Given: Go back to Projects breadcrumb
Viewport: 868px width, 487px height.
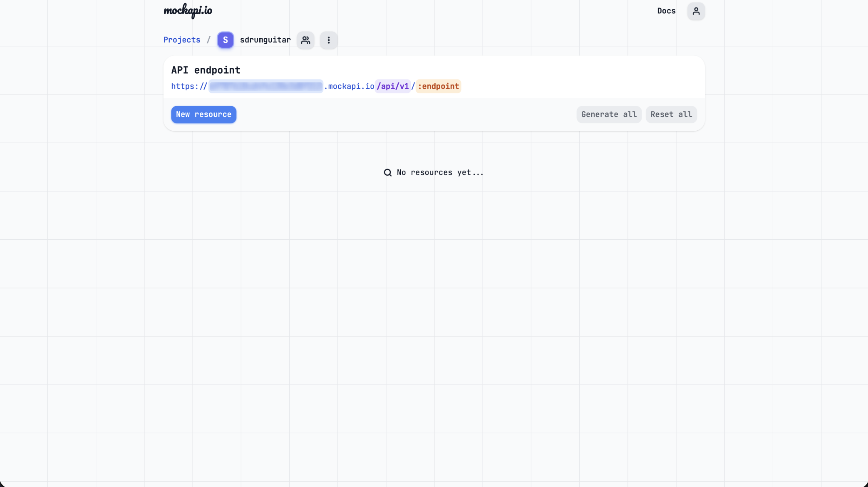Looking at the screenshot, I should 181,40.
